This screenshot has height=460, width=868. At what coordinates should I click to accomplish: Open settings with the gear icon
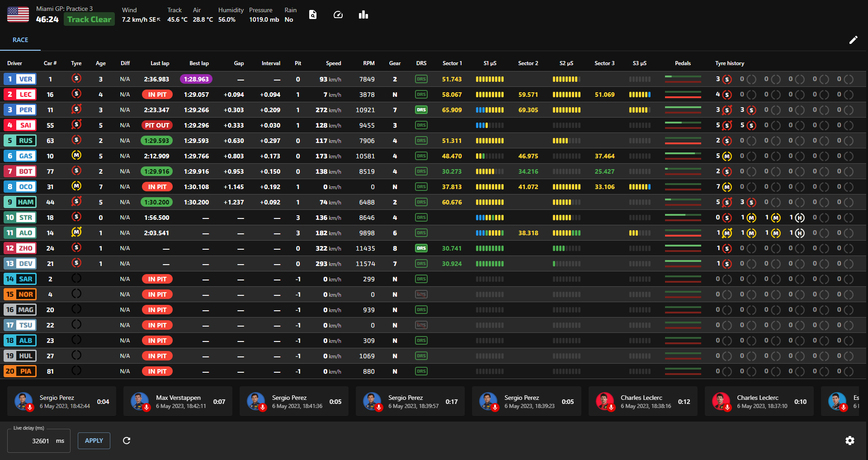pos(850,441)
